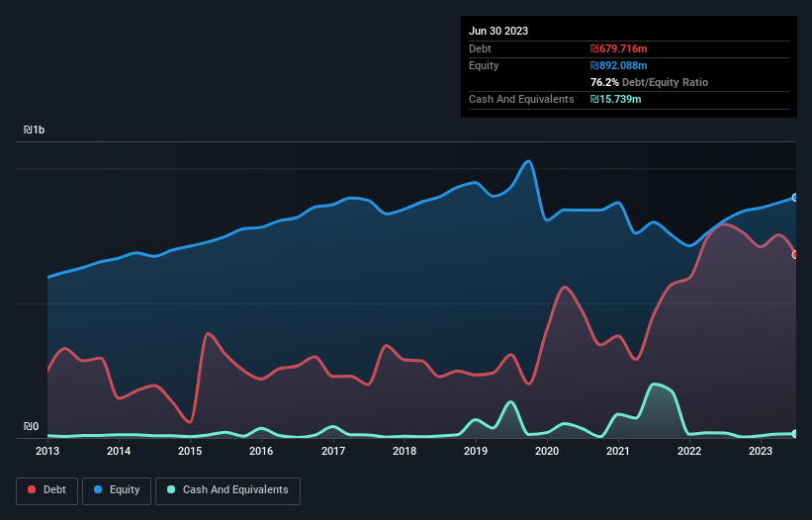Select the 2023 x-axis label
This screenshot has height=520, width=812.
761,451
